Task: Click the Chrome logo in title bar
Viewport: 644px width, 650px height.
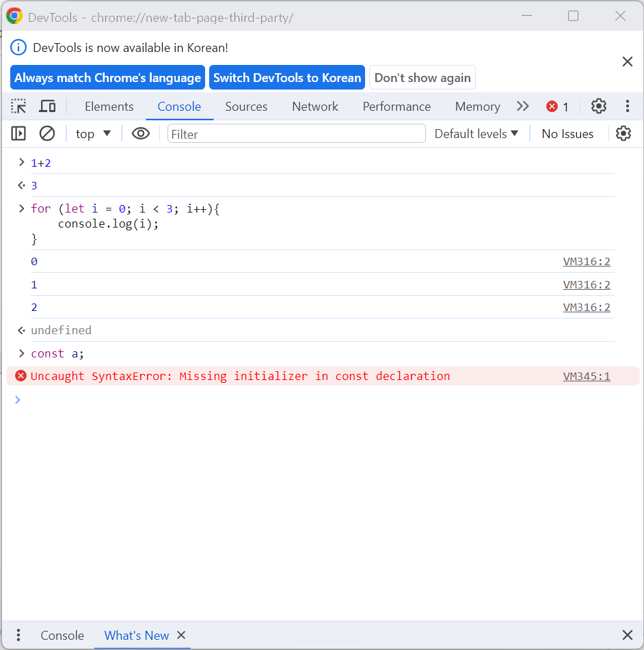Action: click(x=14, y=16)
